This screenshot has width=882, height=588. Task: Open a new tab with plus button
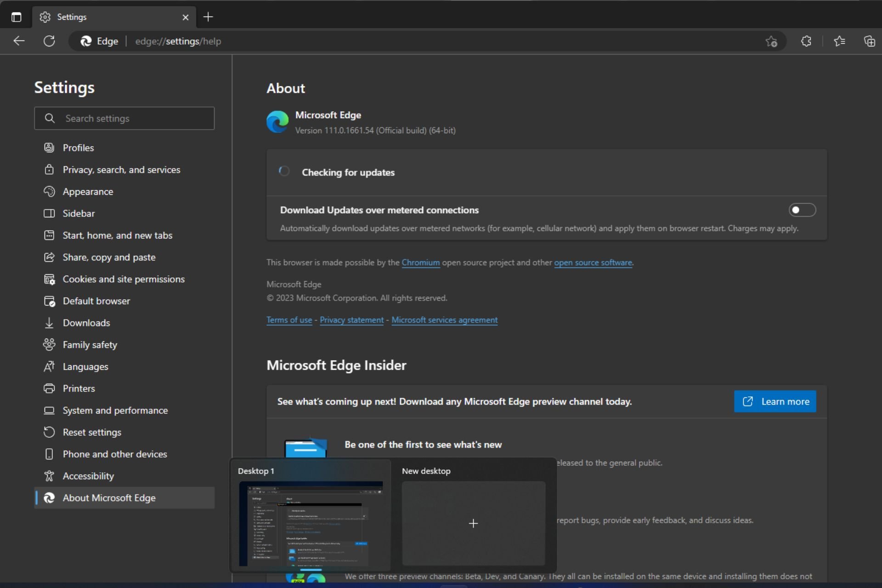208,17
